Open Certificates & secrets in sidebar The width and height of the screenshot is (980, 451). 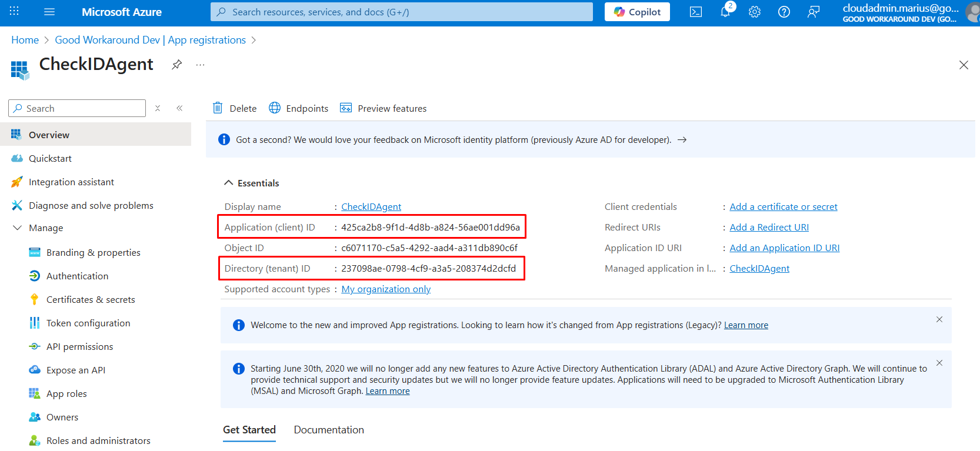pos(91,299)
